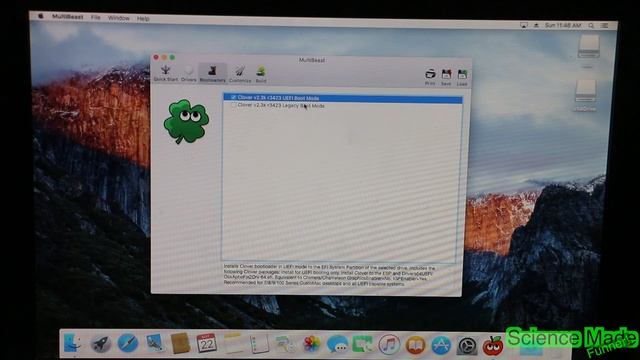Minimize the MultiBeast window
The image size is (640, 360).
coord(164,57)
